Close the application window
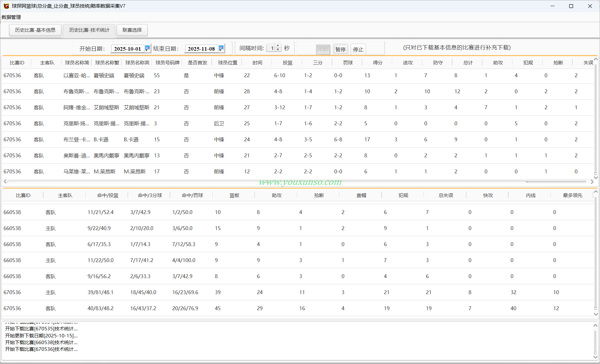 click(590, 6)
